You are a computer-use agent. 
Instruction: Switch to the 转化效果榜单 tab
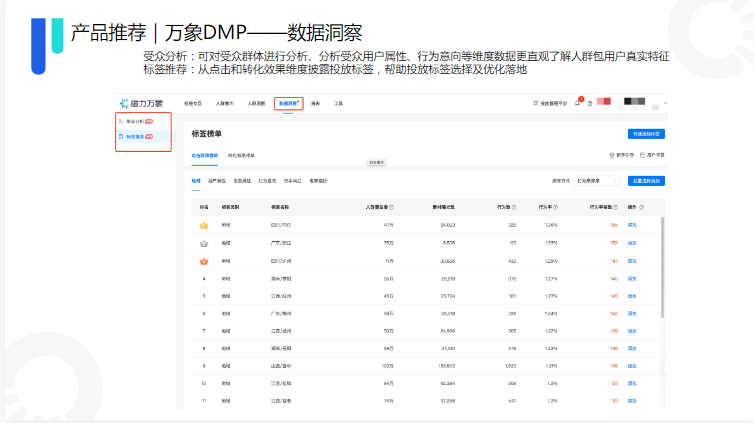point(241,156)
